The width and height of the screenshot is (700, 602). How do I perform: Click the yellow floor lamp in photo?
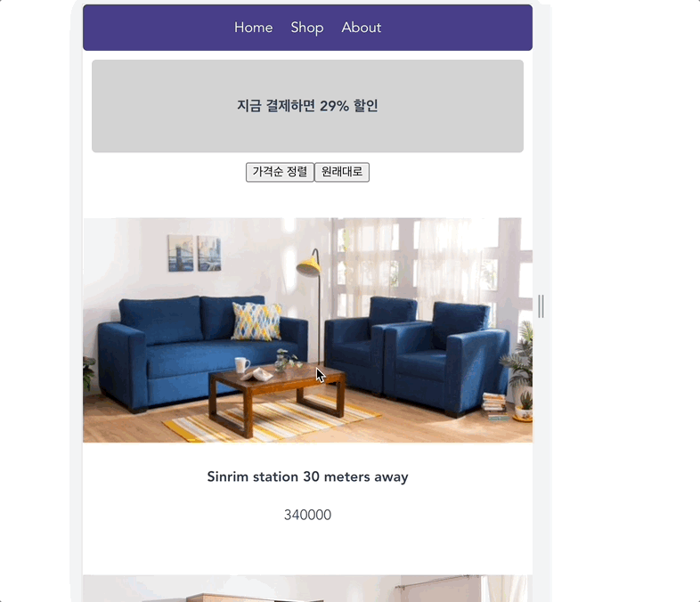pyautogui.click(x=309, y=266)
